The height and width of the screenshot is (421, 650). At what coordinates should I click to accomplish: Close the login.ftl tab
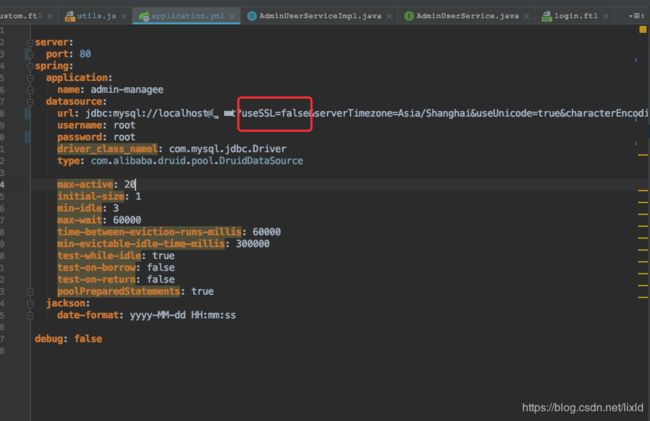(606, 17)
